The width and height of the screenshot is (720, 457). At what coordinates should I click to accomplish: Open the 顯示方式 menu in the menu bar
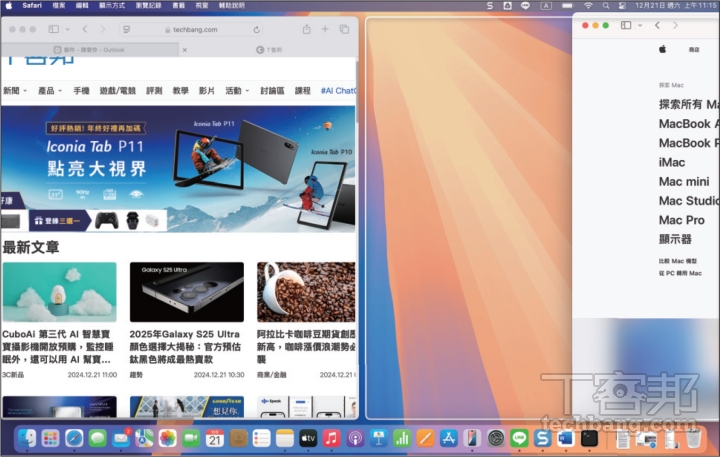tap(112, 6)
